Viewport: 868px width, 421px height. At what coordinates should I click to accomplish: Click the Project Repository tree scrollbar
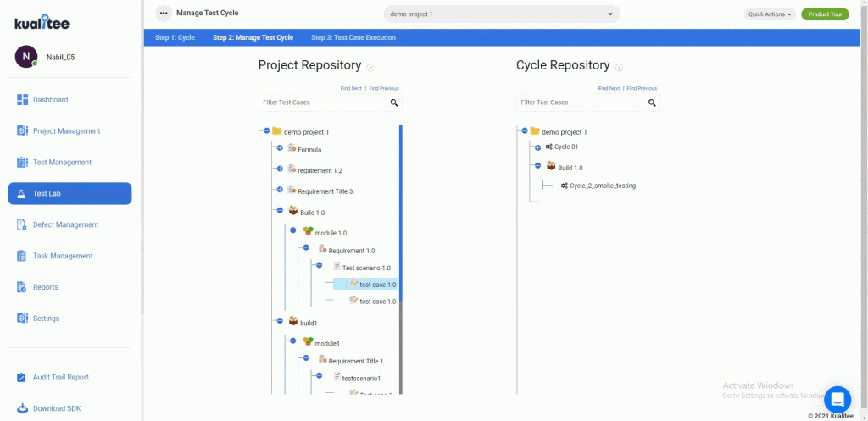[401, 213]
